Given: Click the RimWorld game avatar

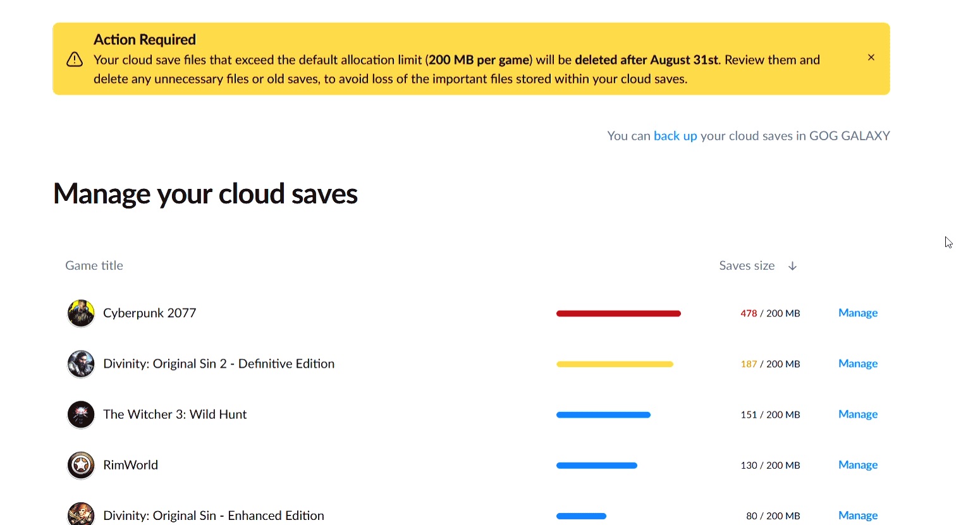Looking at the screenshot, I should point(81,465).
